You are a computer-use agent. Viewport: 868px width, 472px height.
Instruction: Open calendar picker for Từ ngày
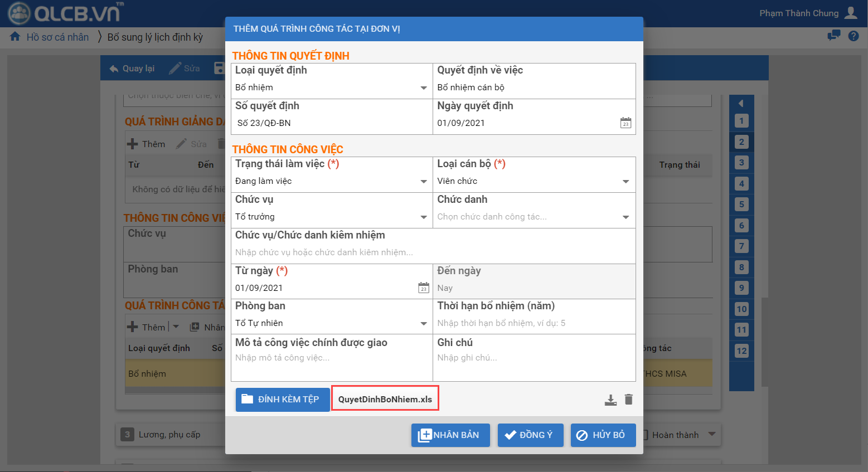(x=424, y=288)
